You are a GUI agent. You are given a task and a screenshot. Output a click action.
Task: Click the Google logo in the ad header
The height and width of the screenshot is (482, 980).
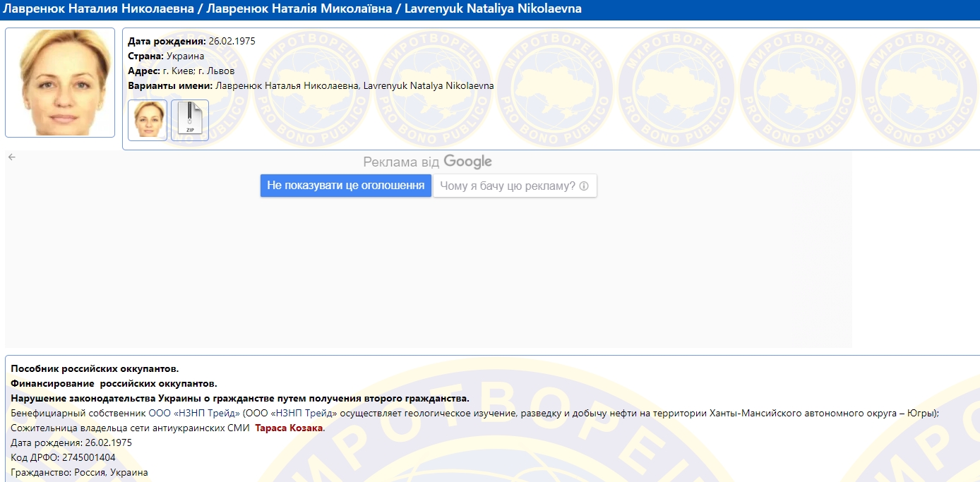coord(467,162)
